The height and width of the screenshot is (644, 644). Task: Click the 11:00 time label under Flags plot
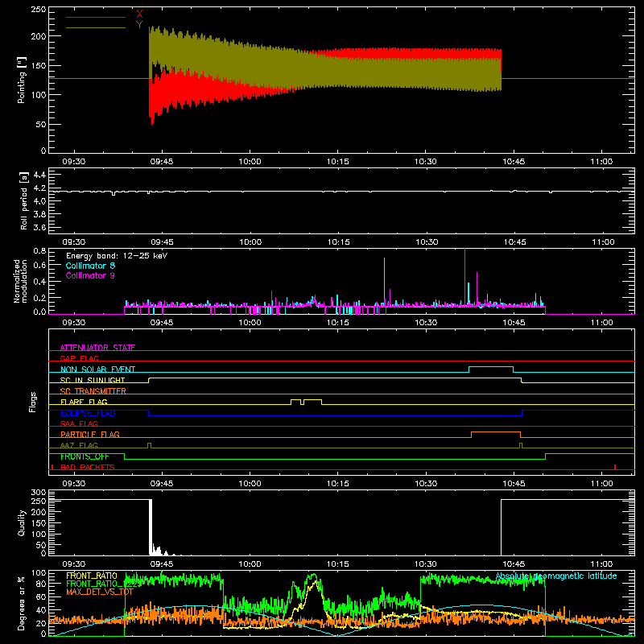[601, 484]
